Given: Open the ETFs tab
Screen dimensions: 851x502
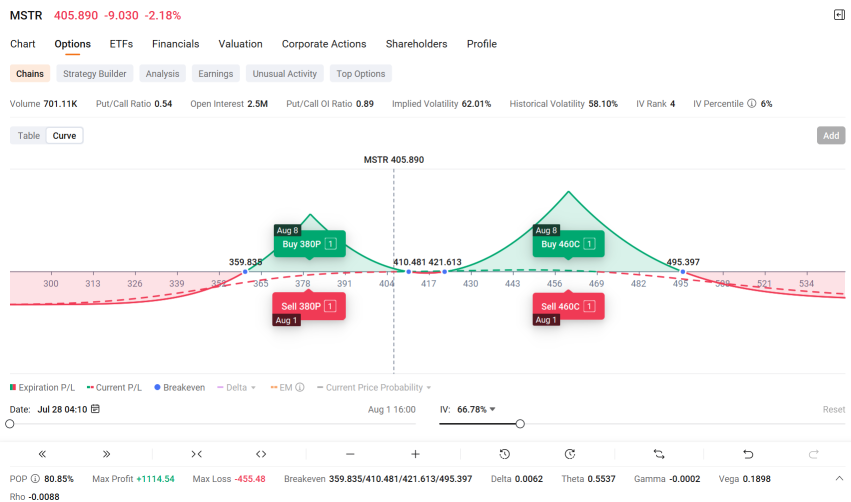Looking at the screenshot, I should pyautogui.click(x=121, y=44).
